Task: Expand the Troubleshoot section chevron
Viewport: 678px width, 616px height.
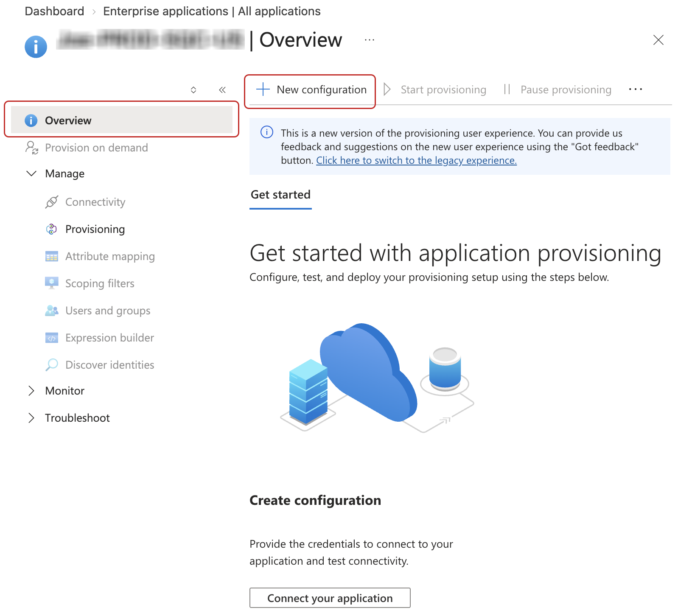Action: 31,418
